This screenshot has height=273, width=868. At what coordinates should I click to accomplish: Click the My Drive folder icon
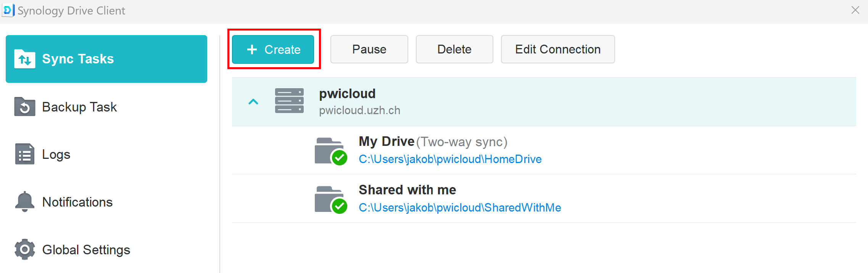pyautogui.click(x=331, y=151)
